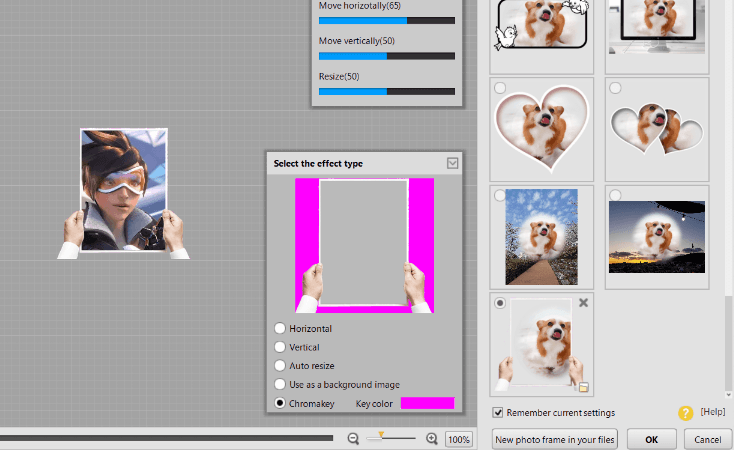734x450 pixels.
Task: Choose the blue sky path frame thumbnail
Action: [x=542, y=237]
